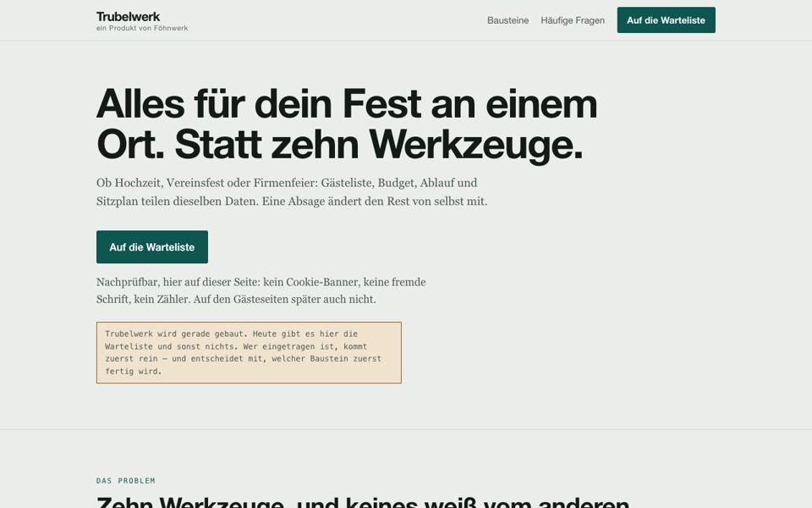Image resolution: width=812 pixels, height=508 pixels.
Task: Click the paragraph starting 'Ob Hochzeit, Vereinsfest'
Action: pyautogui.click(x=292, y=192)
